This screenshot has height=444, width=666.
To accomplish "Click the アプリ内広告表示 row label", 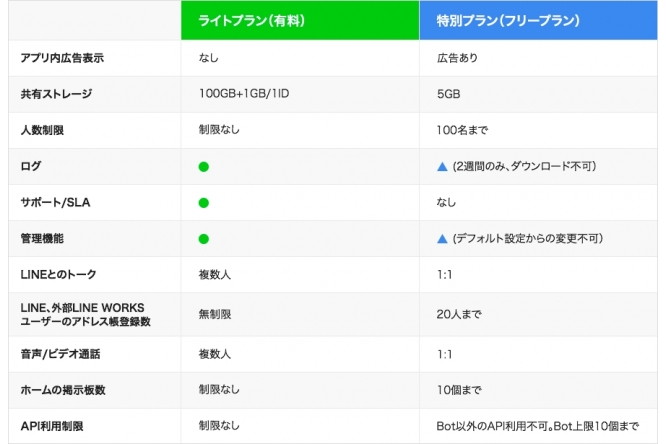I will [x=62, y=58].
